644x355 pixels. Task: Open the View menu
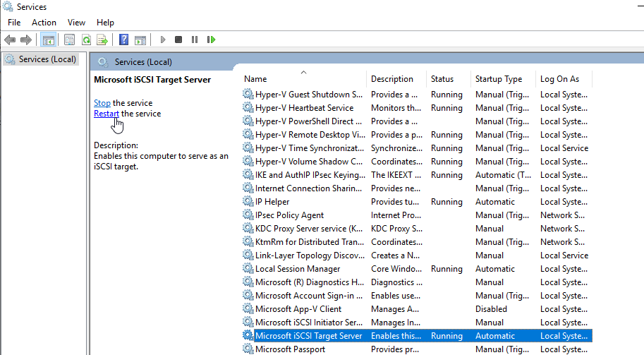coord(76,23)
